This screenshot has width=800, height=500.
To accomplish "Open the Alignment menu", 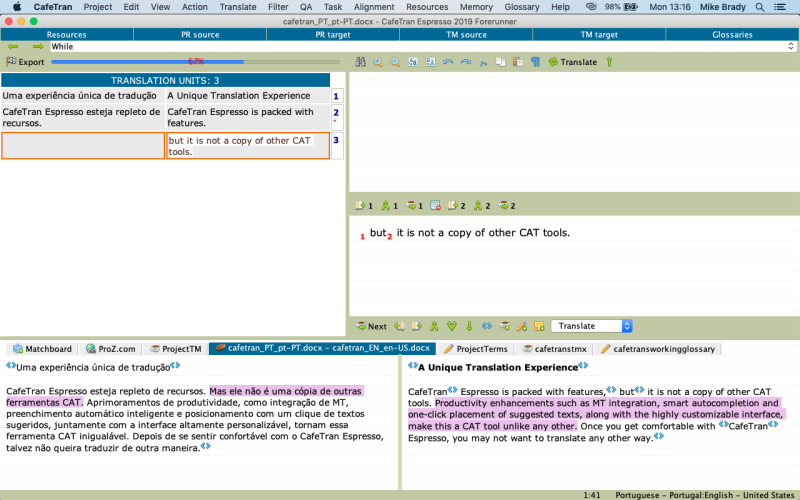I will click(374, 7).
